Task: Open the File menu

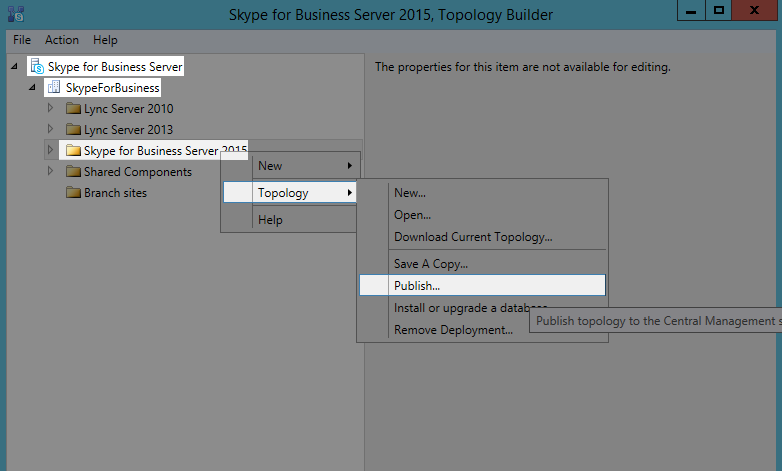Action: (x=22, y=40)
